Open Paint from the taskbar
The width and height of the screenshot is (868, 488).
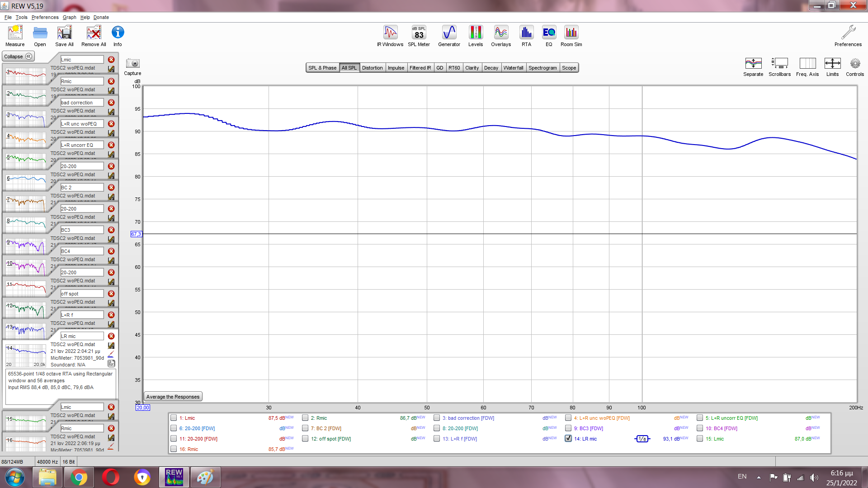click(205, 477)
